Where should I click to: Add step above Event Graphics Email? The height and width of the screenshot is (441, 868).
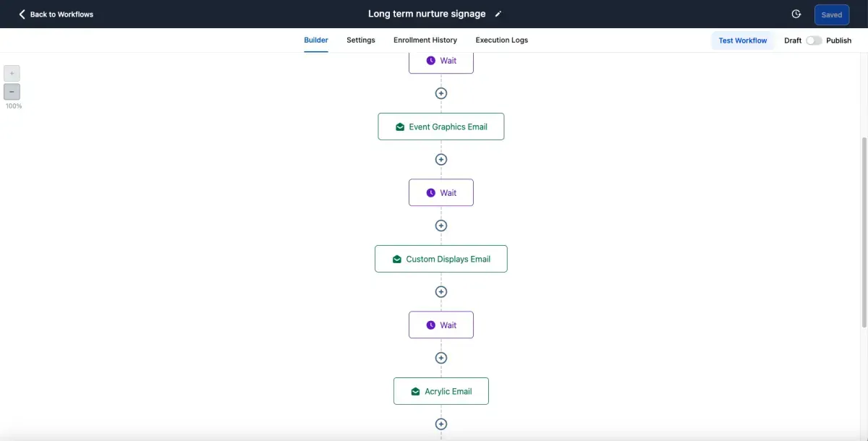[x=441, y=93]
